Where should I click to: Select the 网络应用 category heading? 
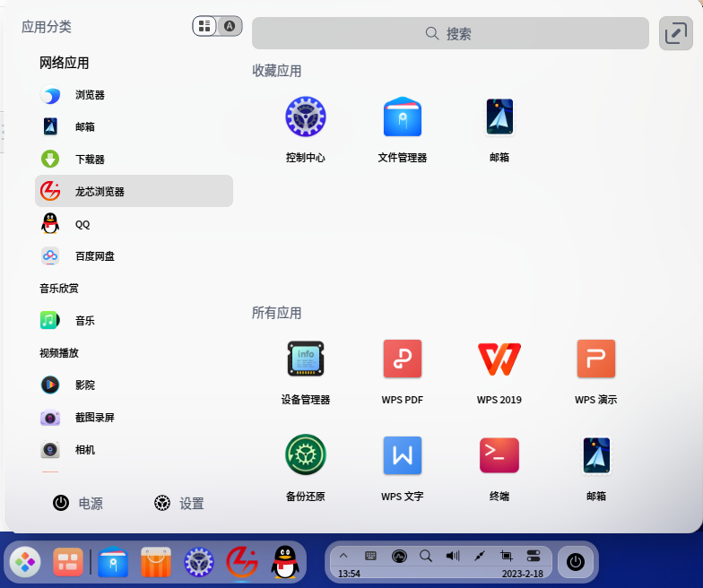[65, 63]
